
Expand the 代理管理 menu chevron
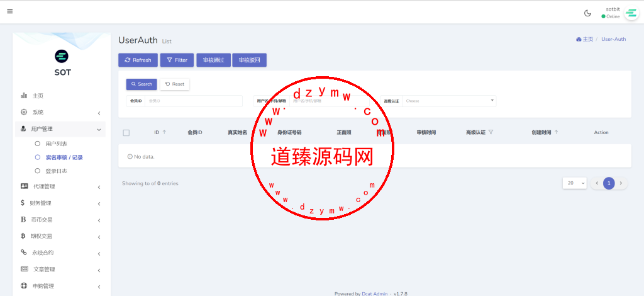(99, 187)
